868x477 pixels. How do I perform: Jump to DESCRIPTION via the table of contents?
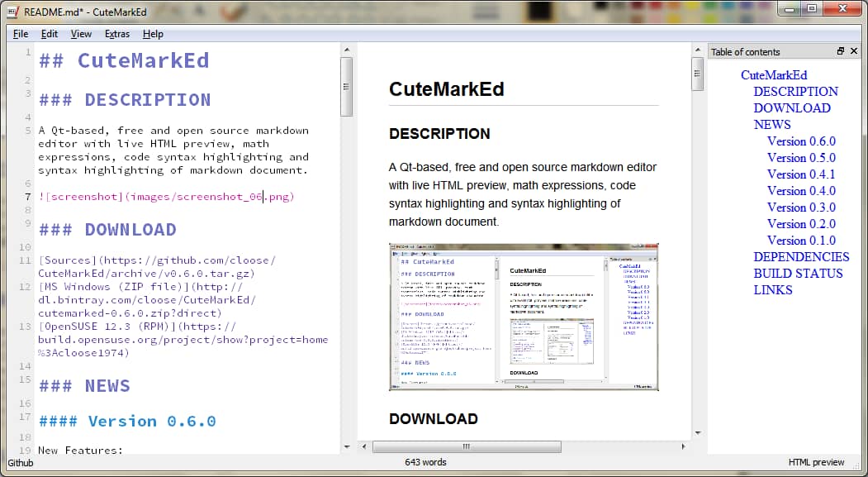pyautogui.click(x=794, y=91)
